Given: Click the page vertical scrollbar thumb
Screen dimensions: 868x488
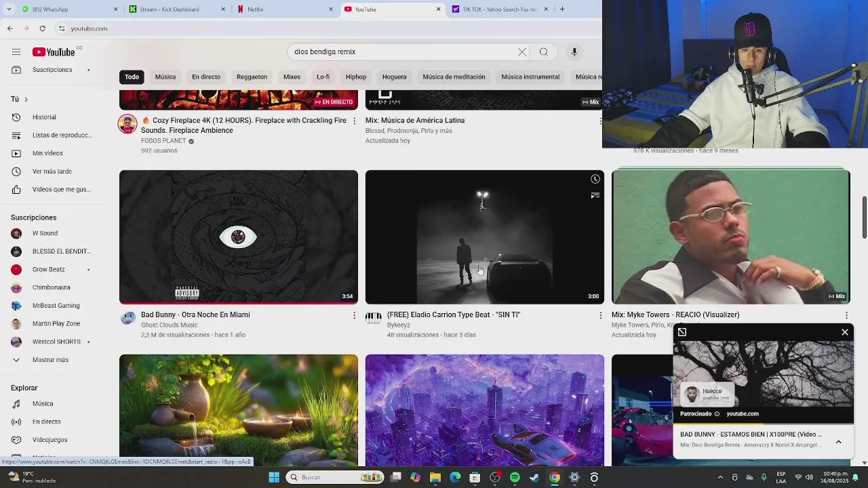Looking at the screenshot, I should [864, 217].
